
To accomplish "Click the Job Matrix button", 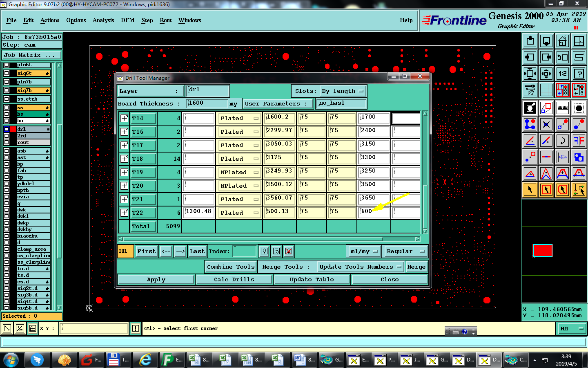I will pos(32,55).
